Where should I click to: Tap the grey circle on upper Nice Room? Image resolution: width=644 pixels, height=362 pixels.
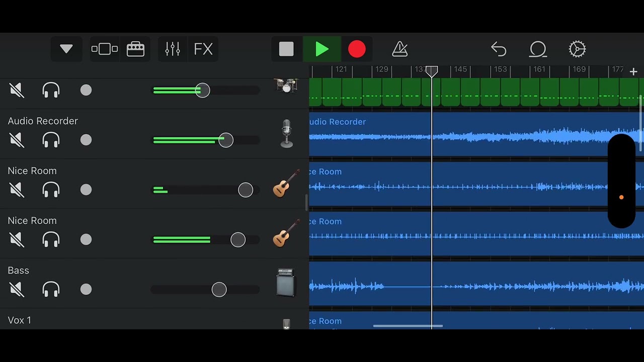[86, 190]
